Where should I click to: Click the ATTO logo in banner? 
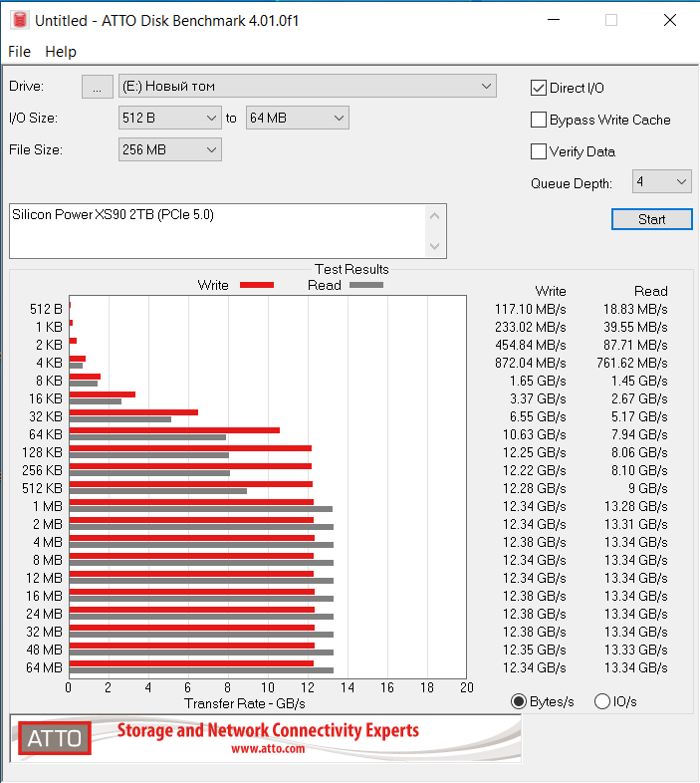55,738
